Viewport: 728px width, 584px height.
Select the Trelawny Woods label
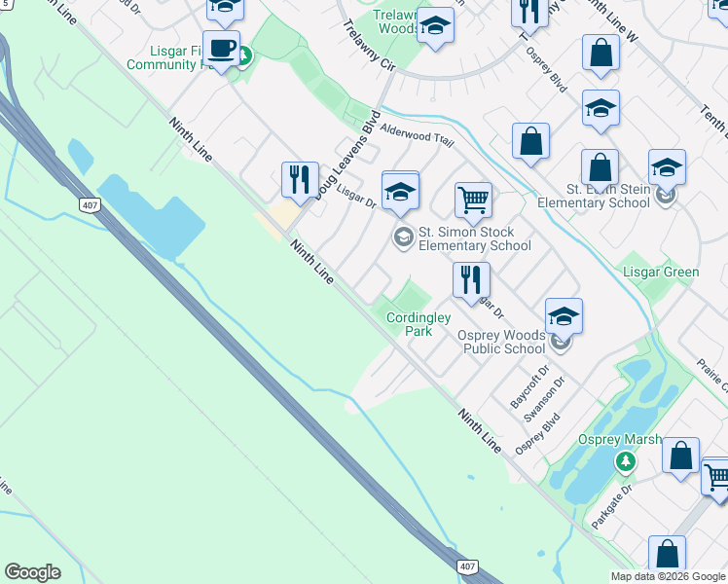(x=395, y=21)
